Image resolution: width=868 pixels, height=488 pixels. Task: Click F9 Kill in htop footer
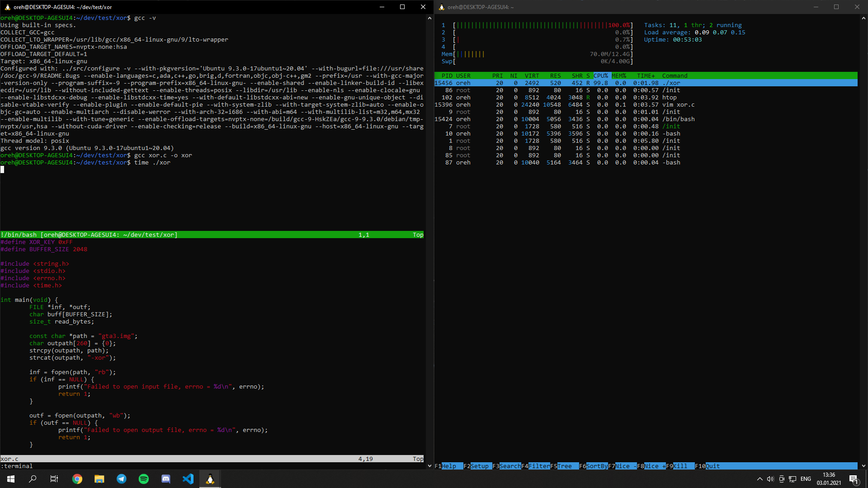[x=680, y=466]
